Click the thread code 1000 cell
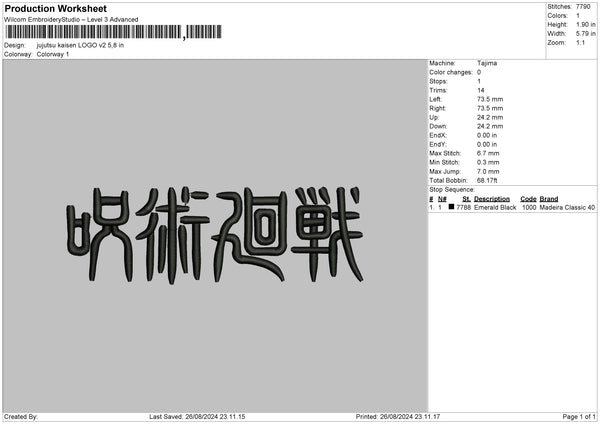 (x=529, y=207)
